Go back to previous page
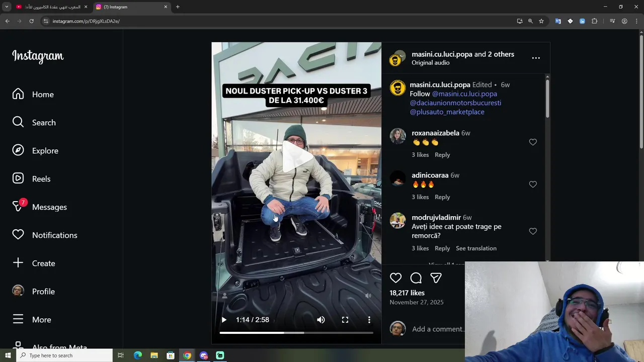The width and height of the screenshot is (644, 362). pos(7,21)
